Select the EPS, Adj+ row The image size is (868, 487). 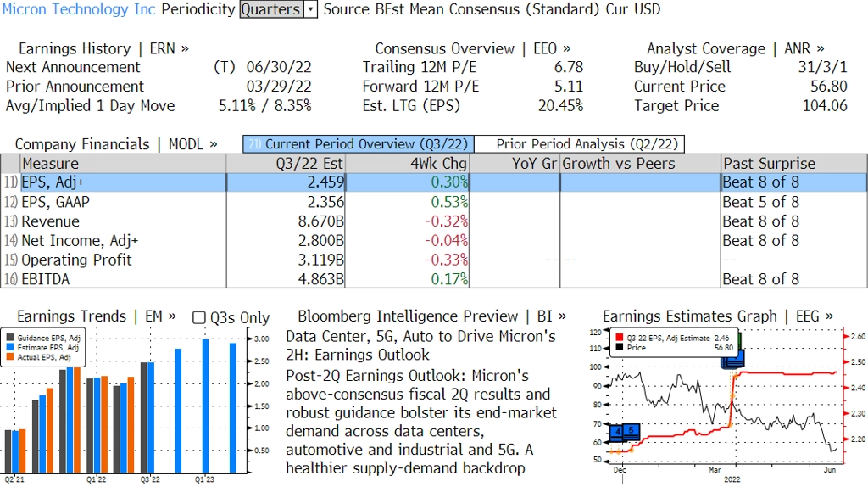point(434,182)
